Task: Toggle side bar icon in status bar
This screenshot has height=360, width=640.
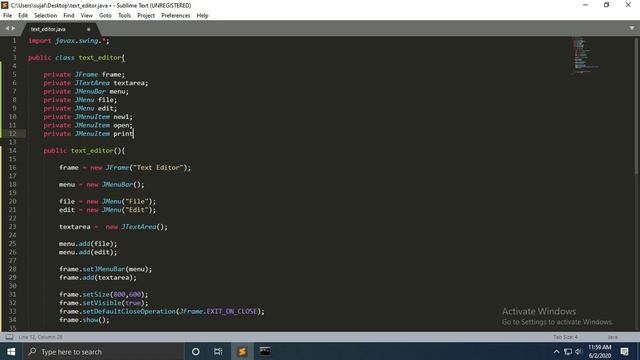Action: (x=9, y=337)
